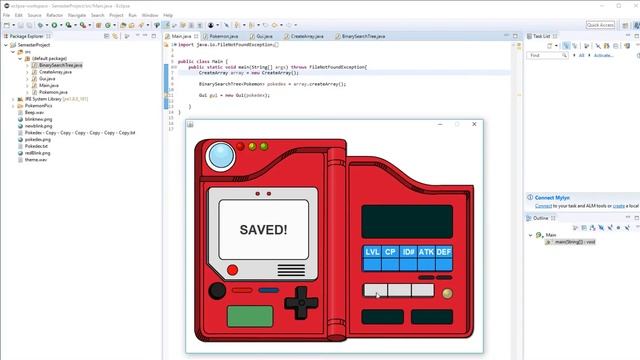The width and height of the screenshot is (640, 360).
Task: Toggle Word Wrap icon in toolbar
Action: [174, 25]
